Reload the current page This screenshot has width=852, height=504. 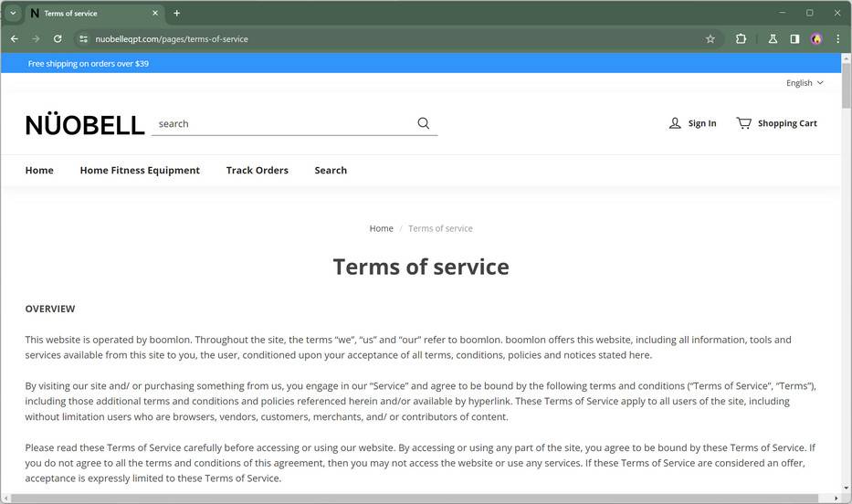tap(58, 38)
